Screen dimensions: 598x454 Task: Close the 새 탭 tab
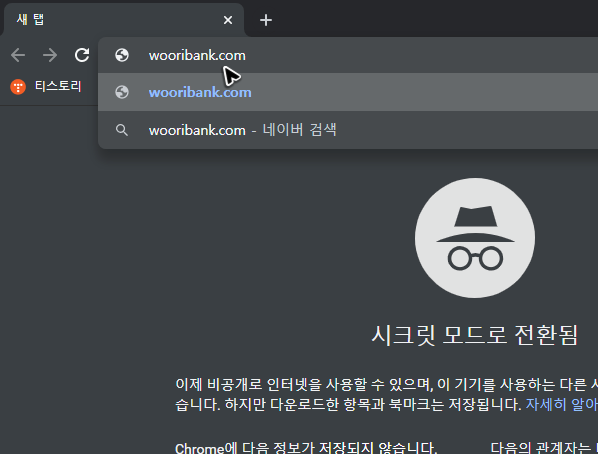(228, 20)
